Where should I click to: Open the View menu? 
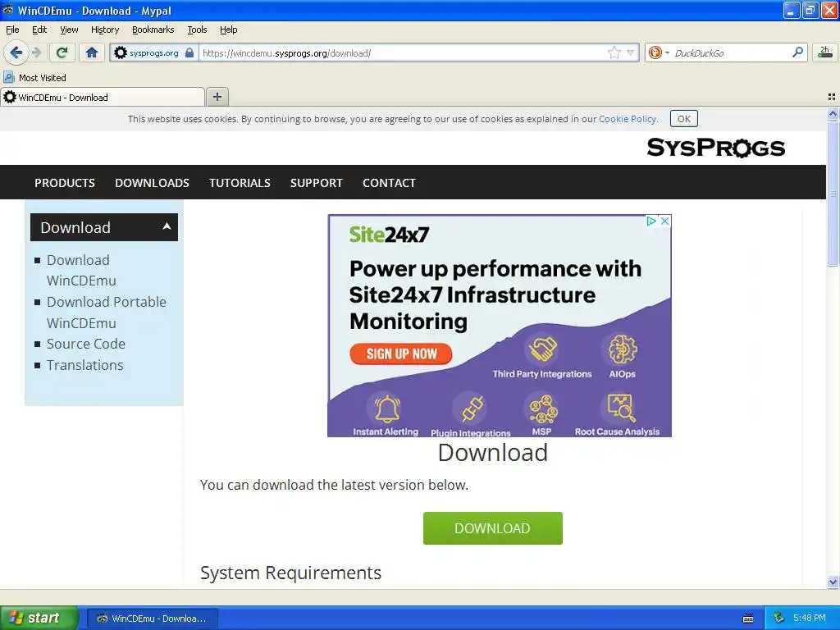(x=69, y=30)
